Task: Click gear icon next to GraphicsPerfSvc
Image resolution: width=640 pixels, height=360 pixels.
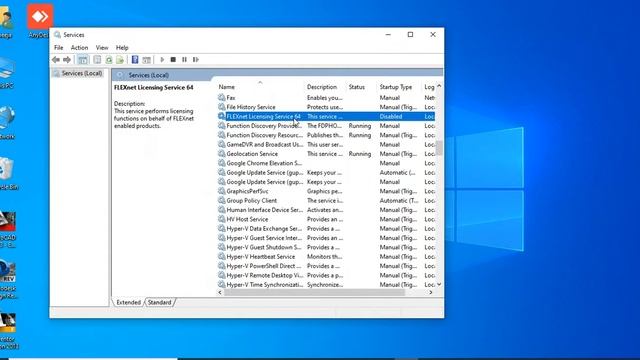Action: 221,191
